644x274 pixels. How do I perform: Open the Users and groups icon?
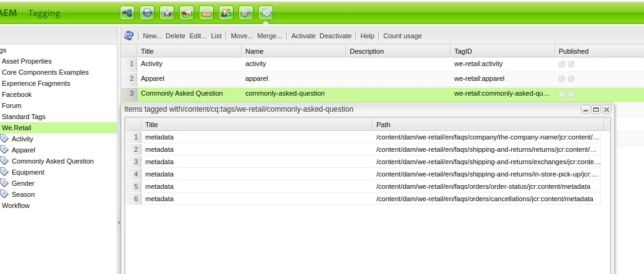coord(226,13)
